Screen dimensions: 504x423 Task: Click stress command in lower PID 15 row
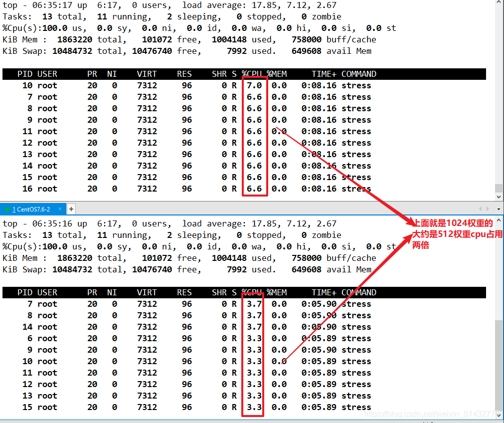(356, 407)
